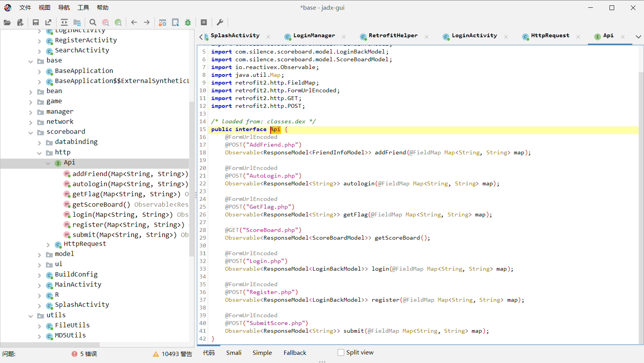Close the LoginActivity tab
644x363 pixels.
pyautogui.click(x=506, y=36)
